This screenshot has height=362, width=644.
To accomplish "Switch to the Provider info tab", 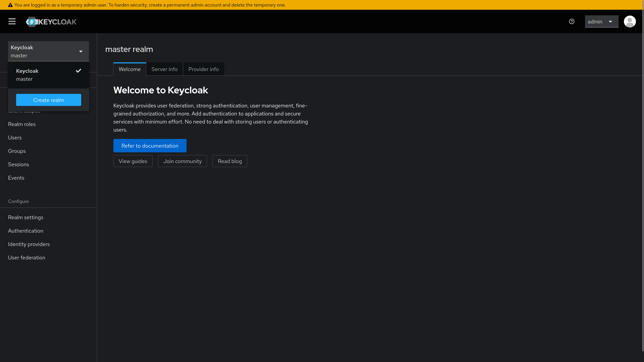I will [203, 69].
